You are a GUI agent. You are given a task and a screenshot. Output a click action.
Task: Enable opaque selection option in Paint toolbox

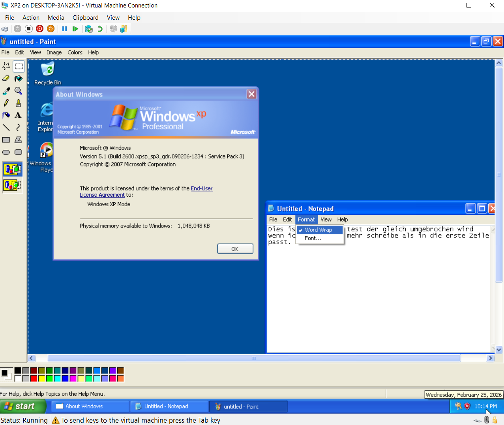pos(13,169)
